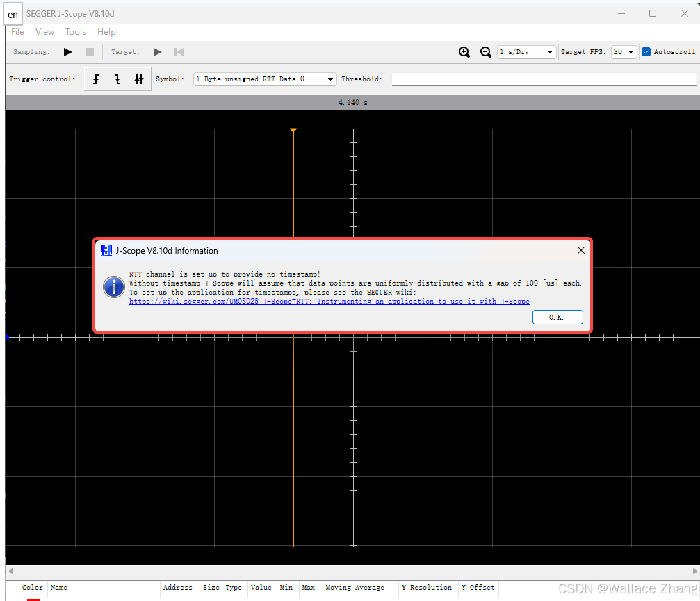Open the Target FPS 30 dropdown
Image resolution: width=700 pixels, height=601 pixels.
click(624, 52)
